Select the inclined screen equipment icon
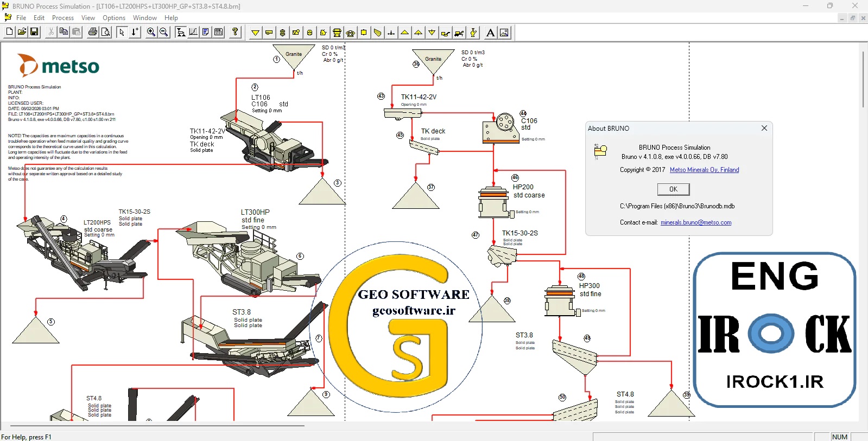This screenshot has width=868, height=441. [x=377, y=33]
